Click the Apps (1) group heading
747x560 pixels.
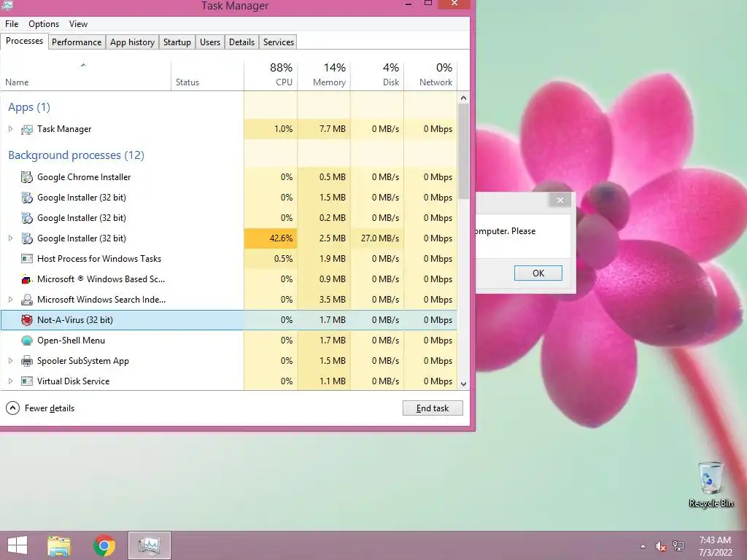pos(29,107)
